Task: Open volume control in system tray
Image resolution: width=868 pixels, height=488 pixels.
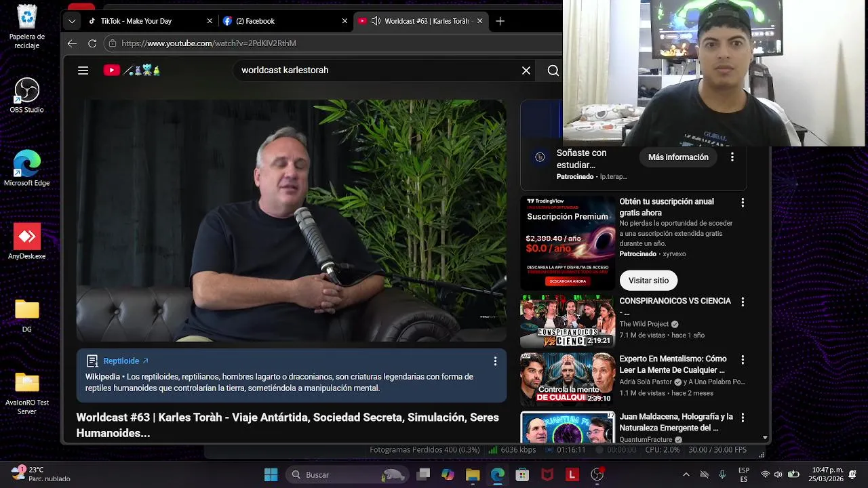Action: (778, 474)
